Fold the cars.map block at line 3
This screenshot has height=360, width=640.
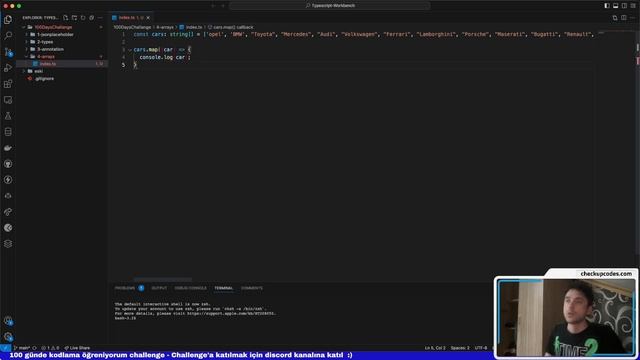130,50
